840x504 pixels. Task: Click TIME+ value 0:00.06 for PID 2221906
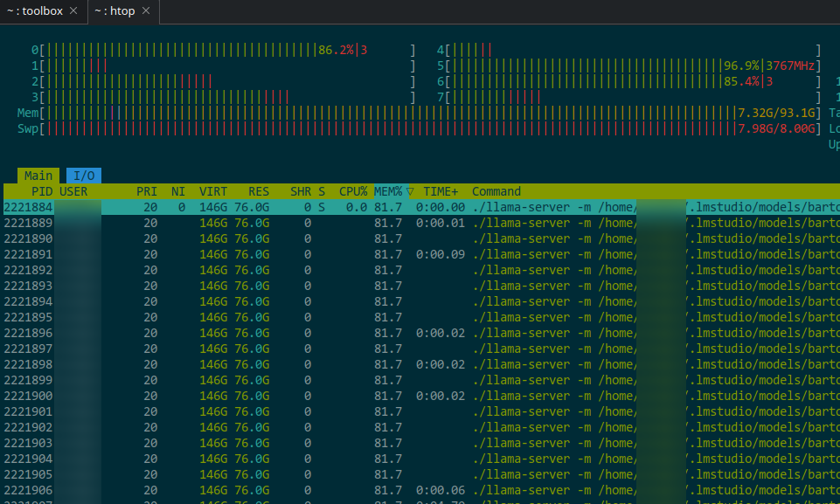[441, 490]
